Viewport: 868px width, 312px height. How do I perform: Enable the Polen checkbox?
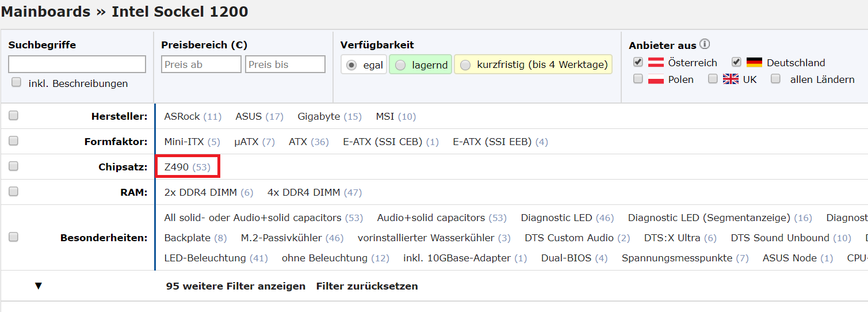click(x=638, y=79)
